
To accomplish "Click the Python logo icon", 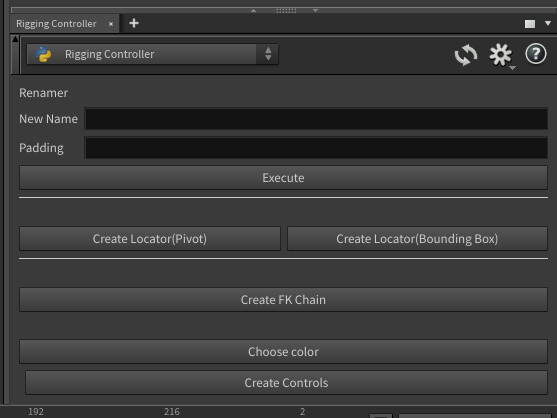I will pos(43,54).
